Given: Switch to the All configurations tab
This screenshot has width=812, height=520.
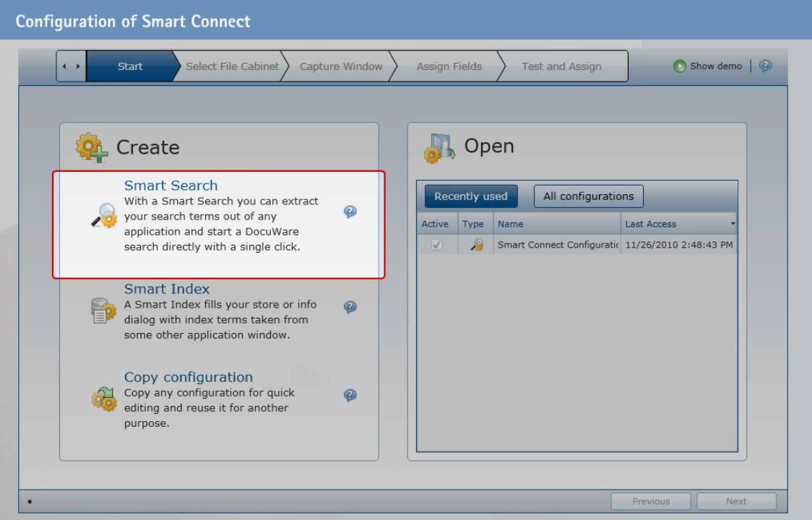Looking at the screenshot, I should coord(588,196).
